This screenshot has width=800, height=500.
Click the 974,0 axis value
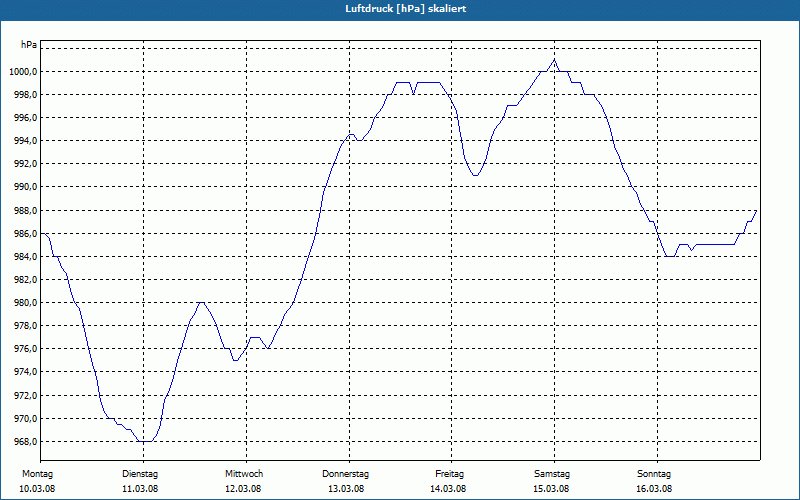(x=25, y=372)
